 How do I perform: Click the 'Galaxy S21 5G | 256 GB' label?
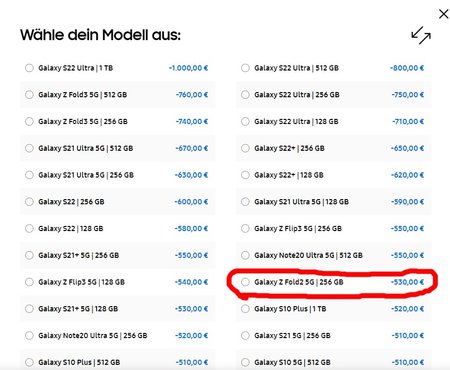pyautogui.click(x=292, y=335)
